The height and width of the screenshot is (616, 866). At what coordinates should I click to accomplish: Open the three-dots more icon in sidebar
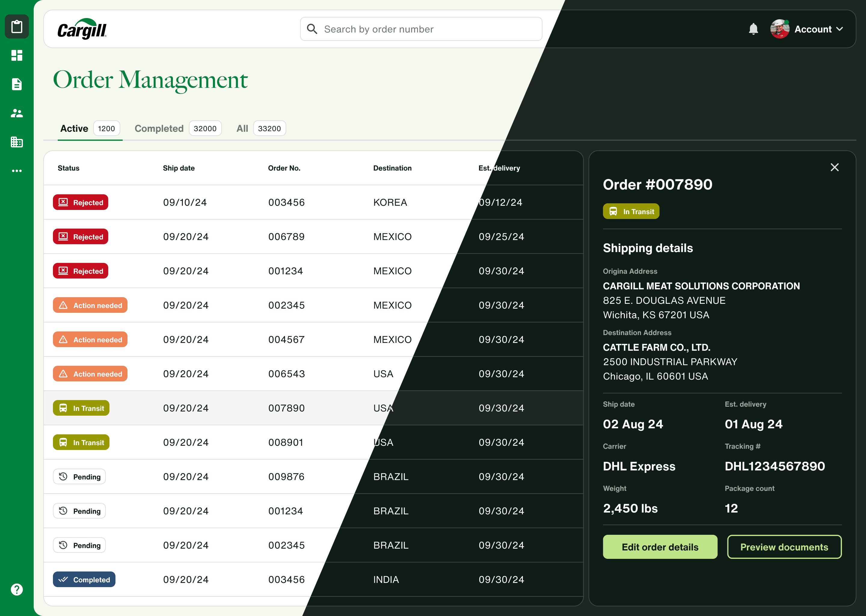[x=17, y=171]
